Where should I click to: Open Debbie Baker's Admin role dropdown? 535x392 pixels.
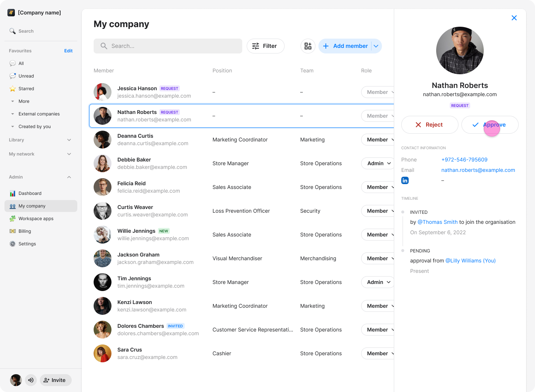point(378,163)
